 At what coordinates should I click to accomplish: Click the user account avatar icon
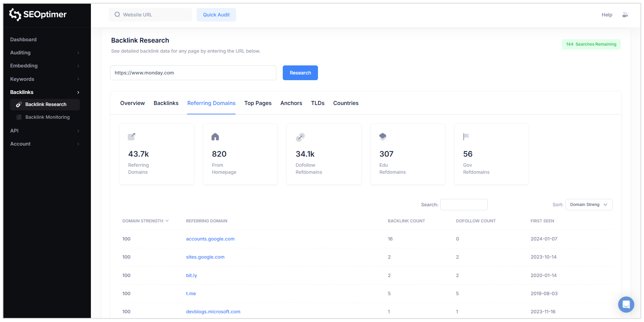point(625,15)
